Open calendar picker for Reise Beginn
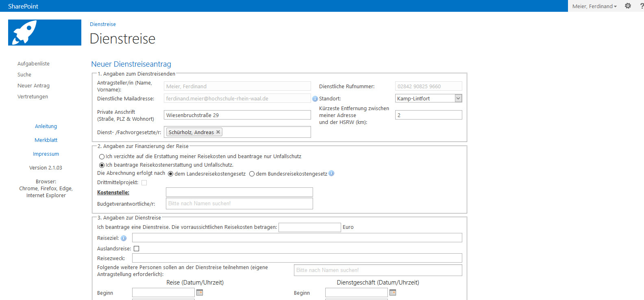 click(x=200, y=293)
